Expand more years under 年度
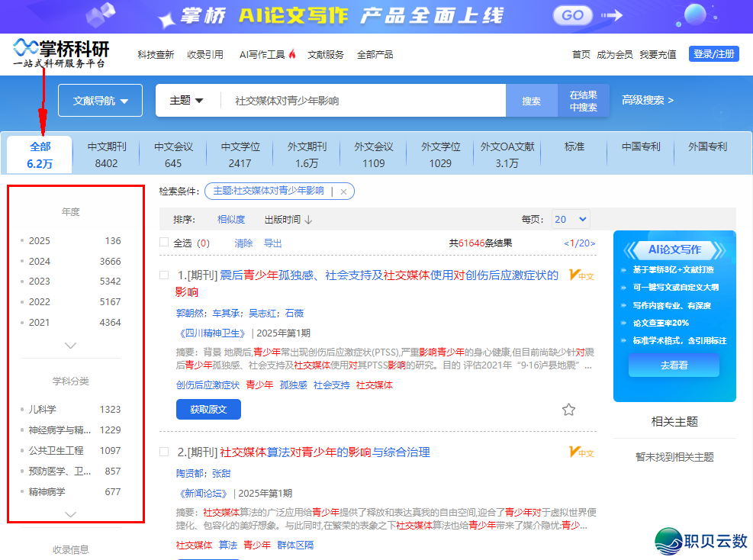This screenshot has height=560, width=753. pos(71,346)
